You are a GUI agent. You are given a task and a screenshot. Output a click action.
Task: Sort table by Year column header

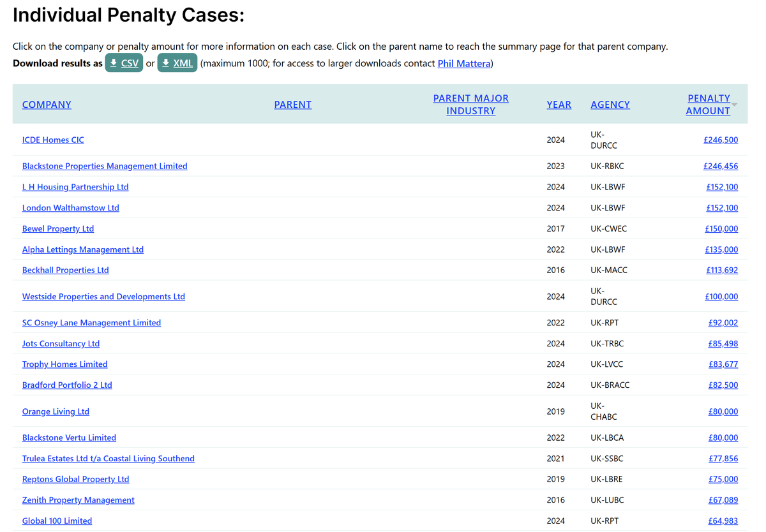[x=559, y=105]
